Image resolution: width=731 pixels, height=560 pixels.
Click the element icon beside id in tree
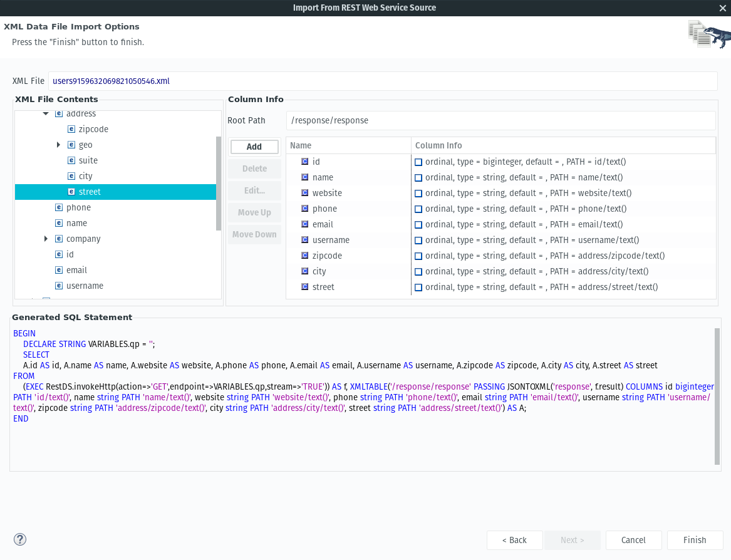pyautogui.click(x=59, y=254)
